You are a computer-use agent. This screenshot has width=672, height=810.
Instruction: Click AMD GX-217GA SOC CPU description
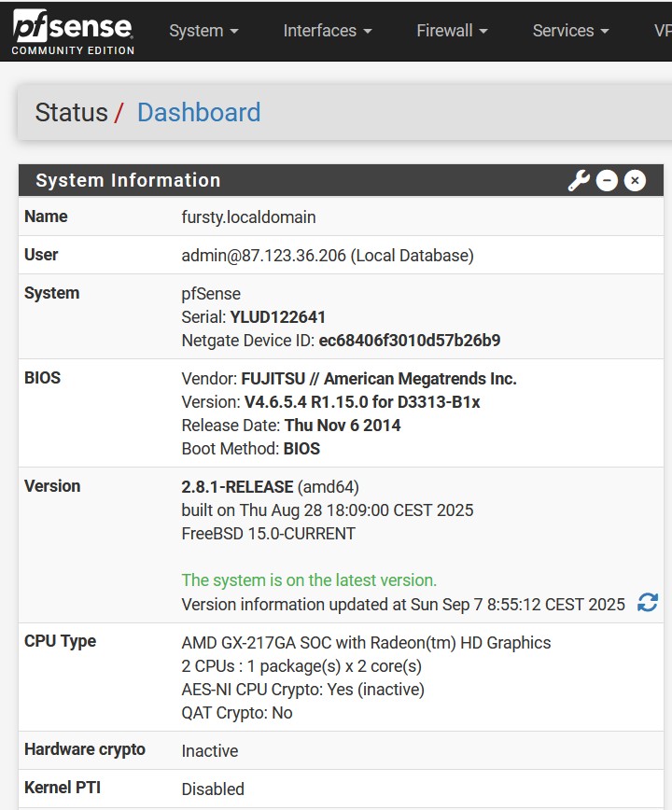(366, 643)
